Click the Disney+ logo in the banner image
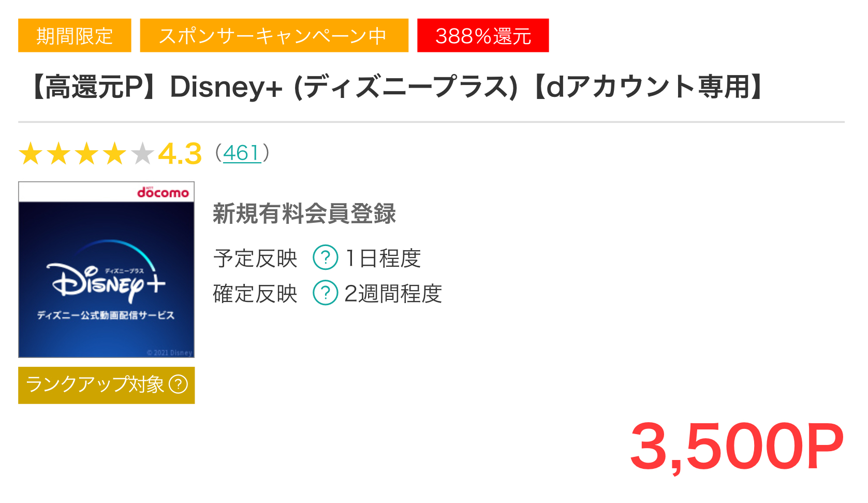This screenshot has width=868, height=503. 106,275
